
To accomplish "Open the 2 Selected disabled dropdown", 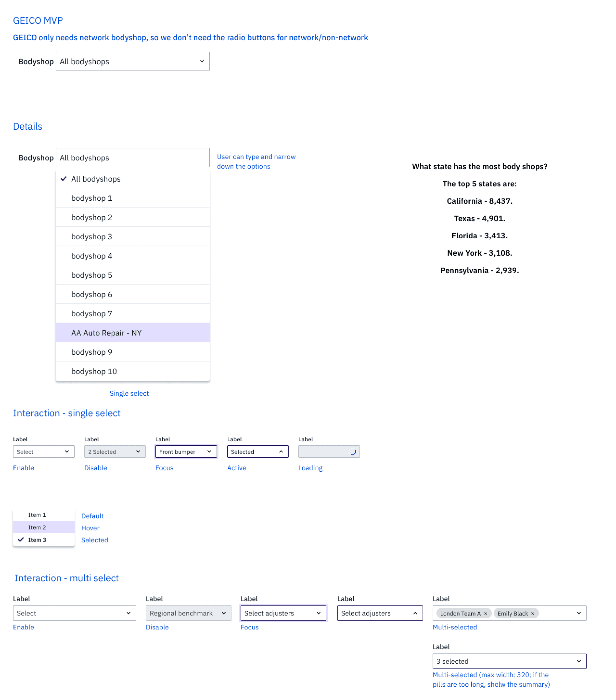I will tap(115, 451).
